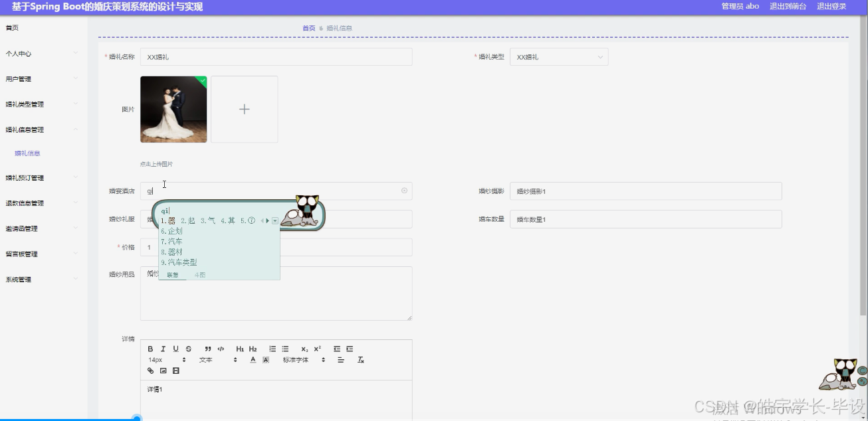Select the ordered list icon
The image size is (868, 421).
[x=272, y=348]
